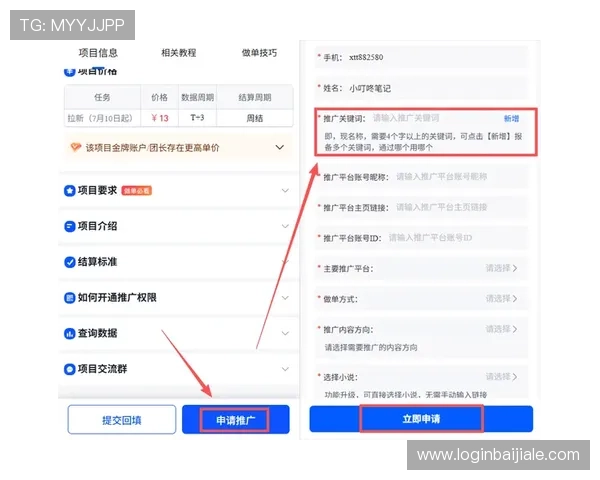Switch to the 项目信息 tab

(x=98, y=53)
